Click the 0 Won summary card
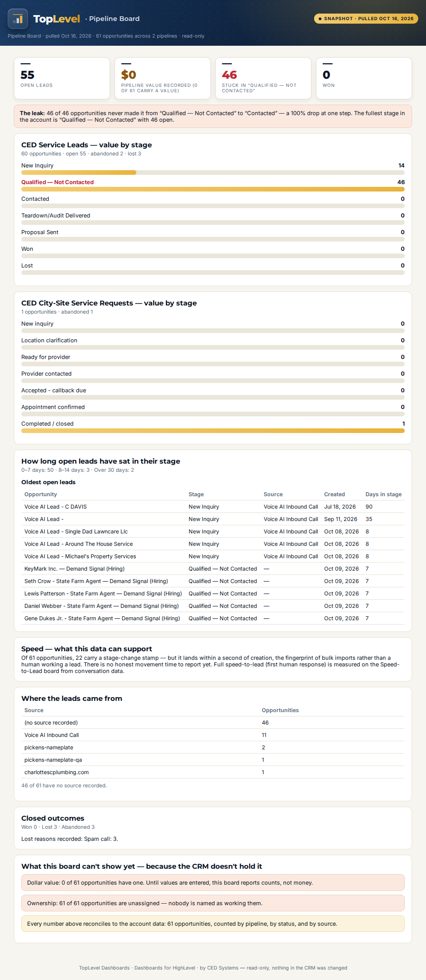Viewport: 426px width, 980px height. (x=364, y=78)
